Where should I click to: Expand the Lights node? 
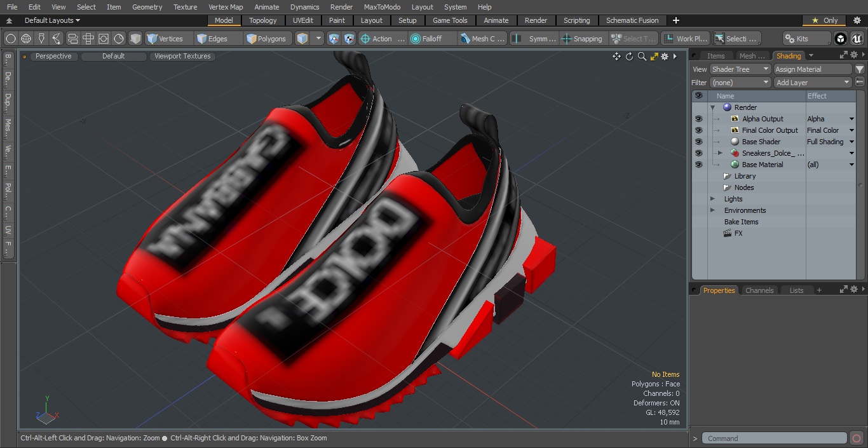pyautogui.click(x=712, y=199)
